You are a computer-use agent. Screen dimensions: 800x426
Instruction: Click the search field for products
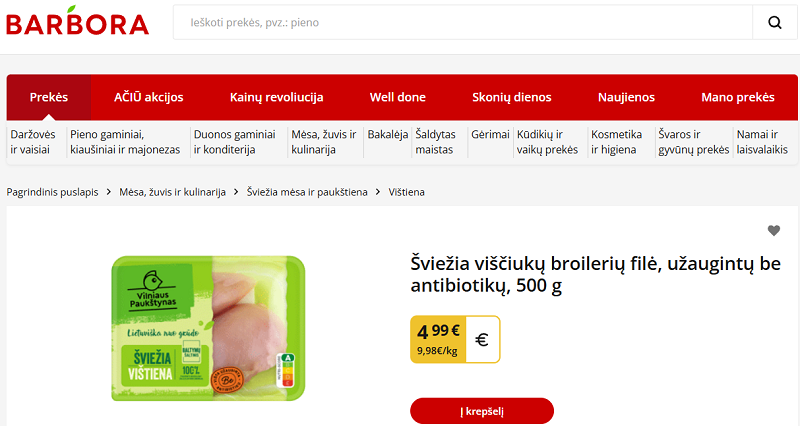463,22
